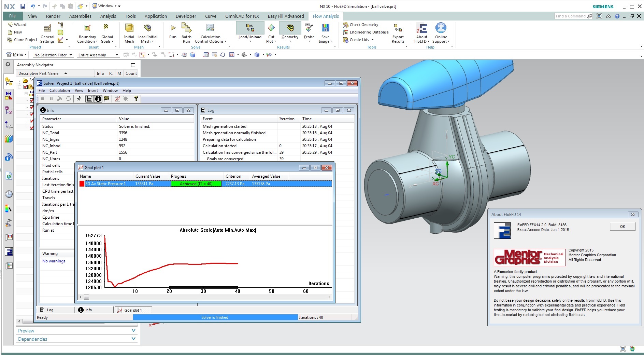Open the Engineering Database
This screenshot has height=355, width=644.
click(x=366, y=32)
